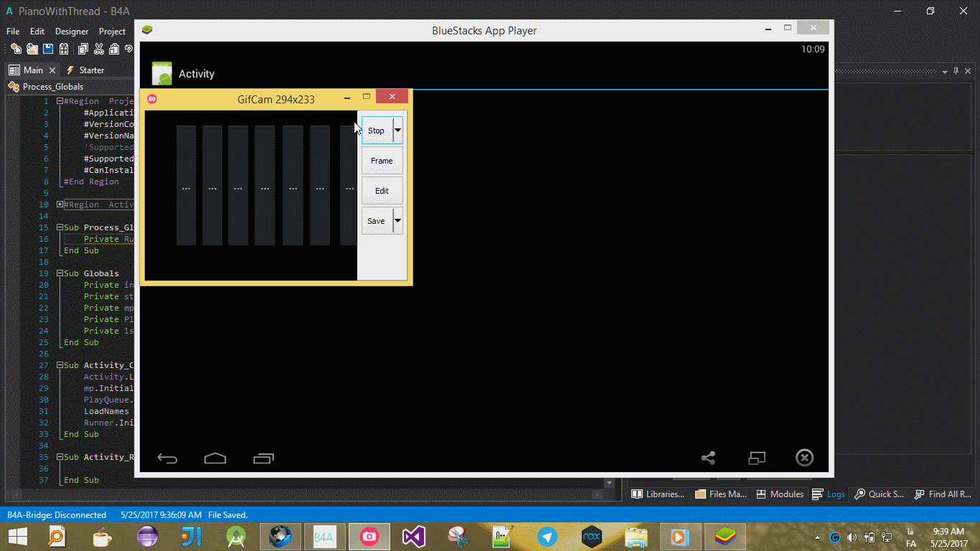This screenshot has height=551, width=980.
Task: Expand the collapsed Region Activity block
Action: point(60,204)
